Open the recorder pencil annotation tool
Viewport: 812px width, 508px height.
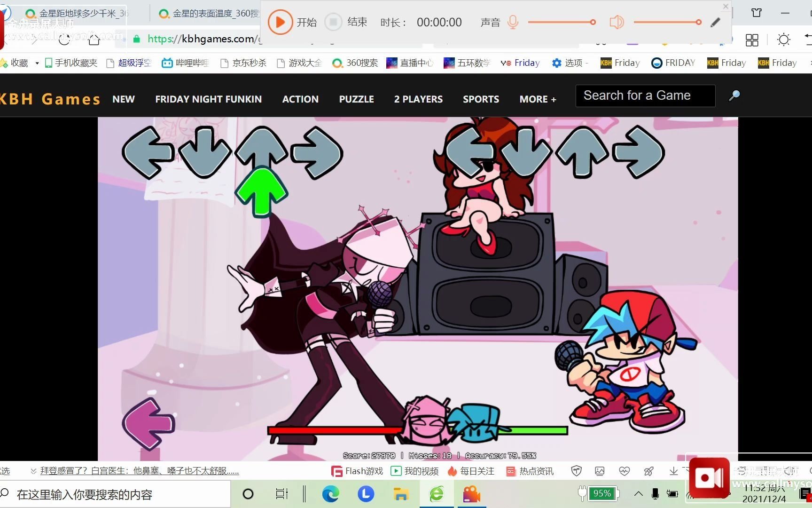coord(715,22)
